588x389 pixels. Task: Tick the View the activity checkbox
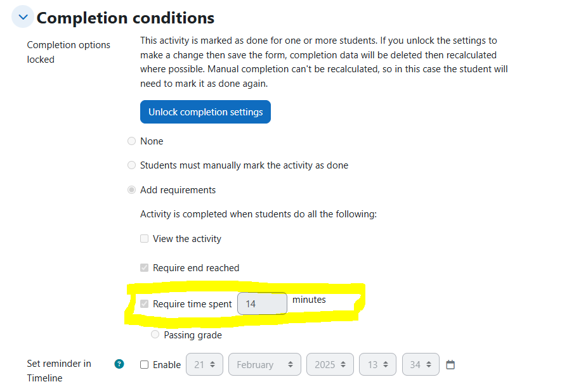pyautogui.click(x=145, y=238)
